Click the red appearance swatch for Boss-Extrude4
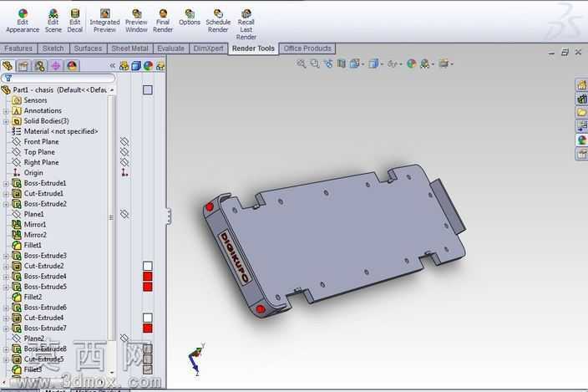 pyautogui.click(x=148, y=276)
